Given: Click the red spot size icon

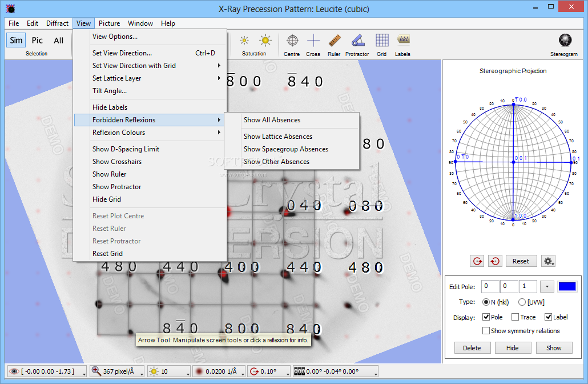Looking at the screenshot, I should click(199, 371).
